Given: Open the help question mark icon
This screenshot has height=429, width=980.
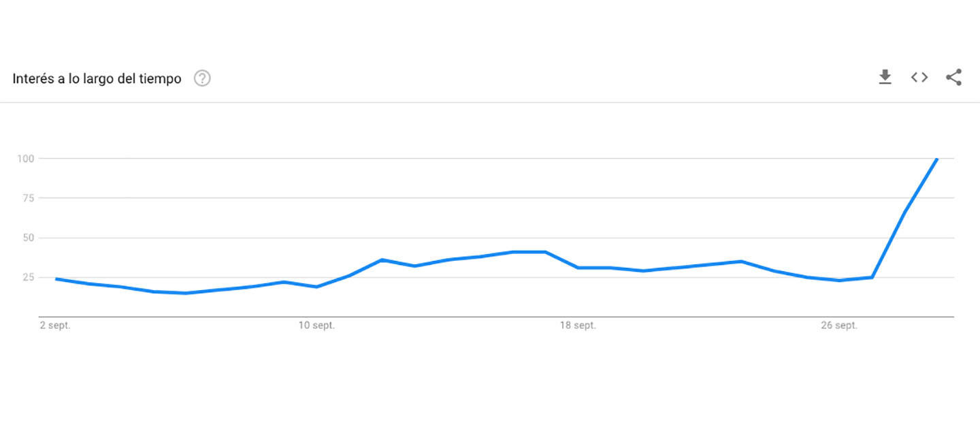Looking at the screenshot, I should (x=202, y=79).
